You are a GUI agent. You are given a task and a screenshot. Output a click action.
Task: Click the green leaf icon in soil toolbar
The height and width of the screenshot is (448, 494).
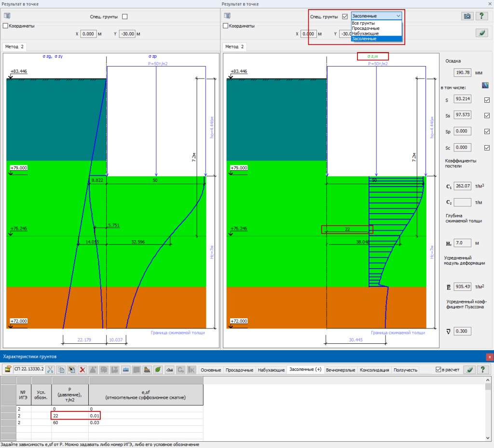pyautogui.click(x=157, y=370)
